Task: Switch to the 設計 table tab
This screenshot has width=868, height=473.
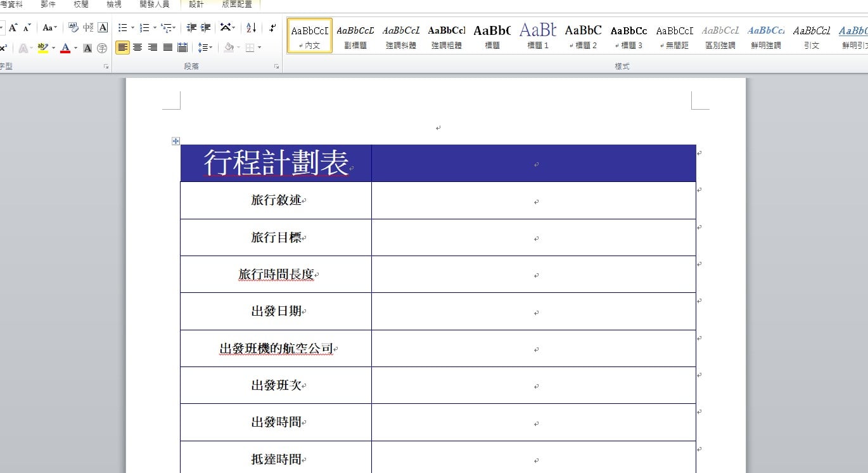Action: click(196, 4)
